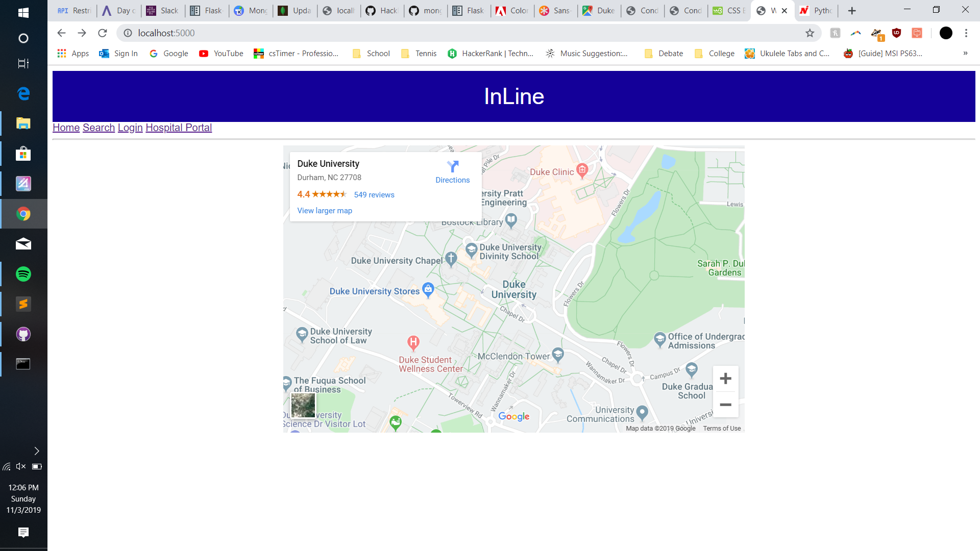Open the School bookmarks folder
980x551 pixels.
[371, 54]
